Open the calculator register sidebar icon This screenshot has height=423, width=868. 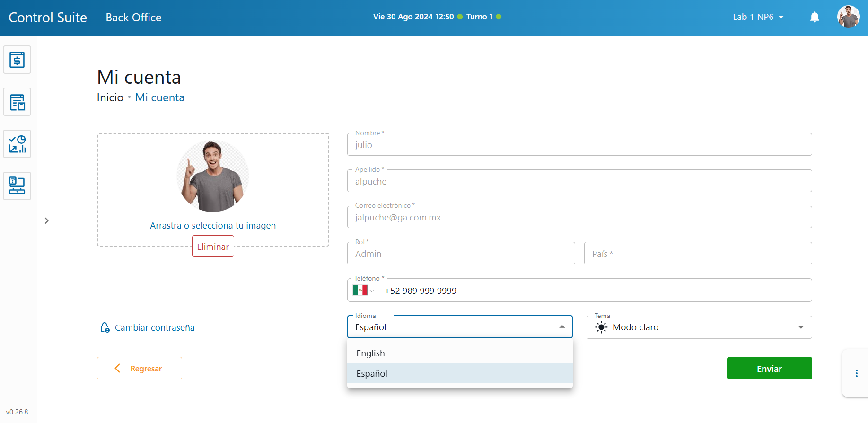[17, 102]
